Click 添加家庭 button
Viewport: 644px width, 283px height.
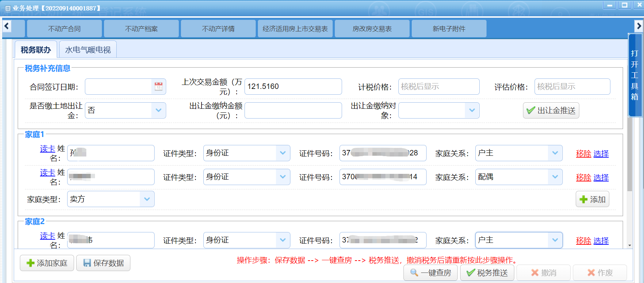pyautogui.click(x=47, y=263)
